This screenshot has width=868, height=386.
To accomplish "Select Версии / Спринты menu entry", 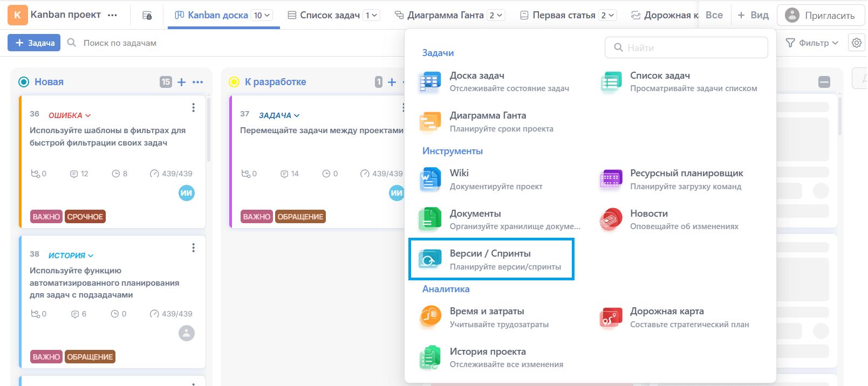I will [x=491, y=259].
